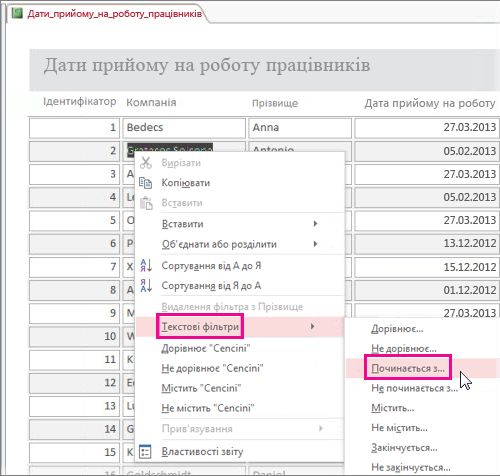
Task: Select Містить... in the submenu
Action: click(393, 408)
